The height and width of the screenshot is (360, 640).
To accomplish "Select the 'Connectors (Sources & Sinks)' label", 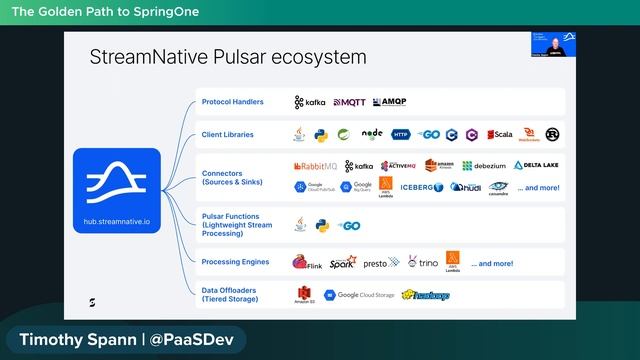I will coord(232,178).
